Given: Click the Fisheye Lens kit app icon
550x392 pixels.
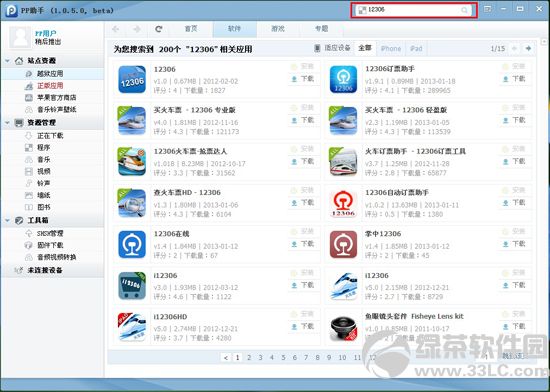Looking at the screenshot, I should point(343,327).
